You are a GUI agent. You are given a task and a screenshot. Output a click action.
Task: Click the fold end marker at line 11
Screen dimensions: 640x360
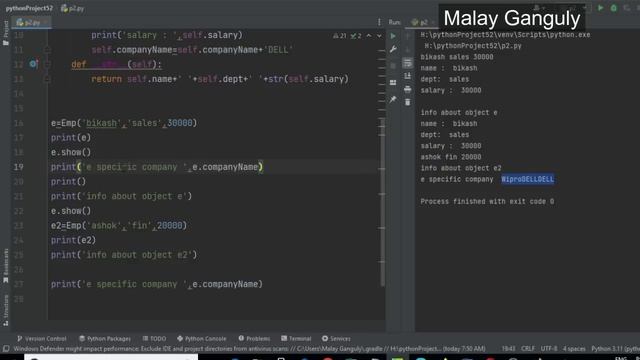point(47,50)
